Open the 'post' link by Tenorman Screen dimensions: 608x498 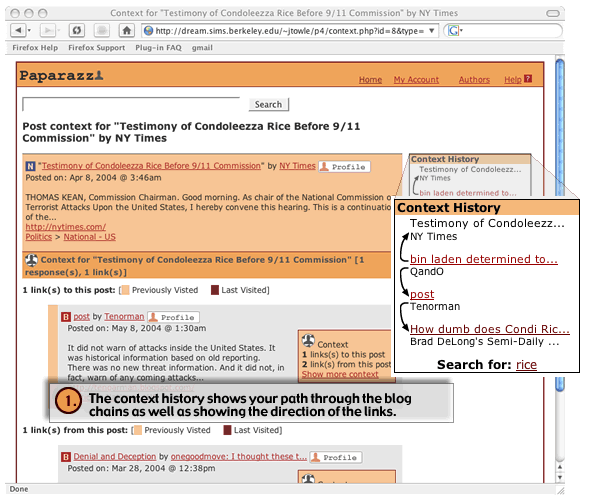tap(81, 316)
